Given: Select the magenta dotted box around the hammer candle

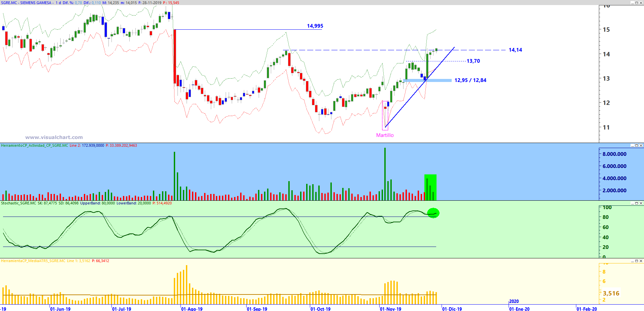Looking at the screenshot, I should point(385,115).
